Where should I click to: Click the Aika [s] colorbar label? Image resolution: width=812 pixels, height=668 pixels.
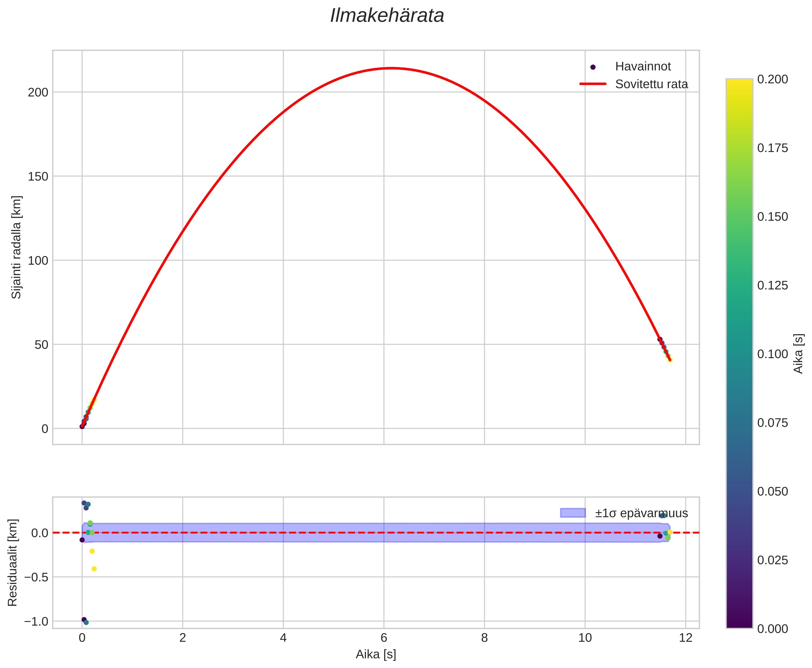click(x=799, y=353)
